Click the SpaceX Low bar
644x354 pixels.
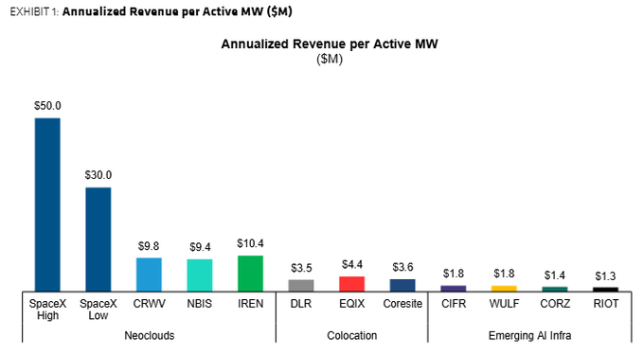pos(98,239)
